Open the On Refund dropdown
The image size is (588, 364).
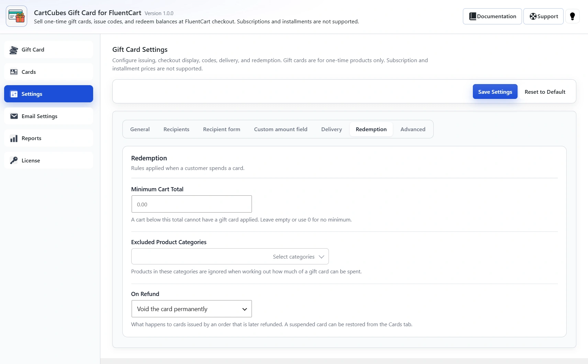tap(192, 309)
